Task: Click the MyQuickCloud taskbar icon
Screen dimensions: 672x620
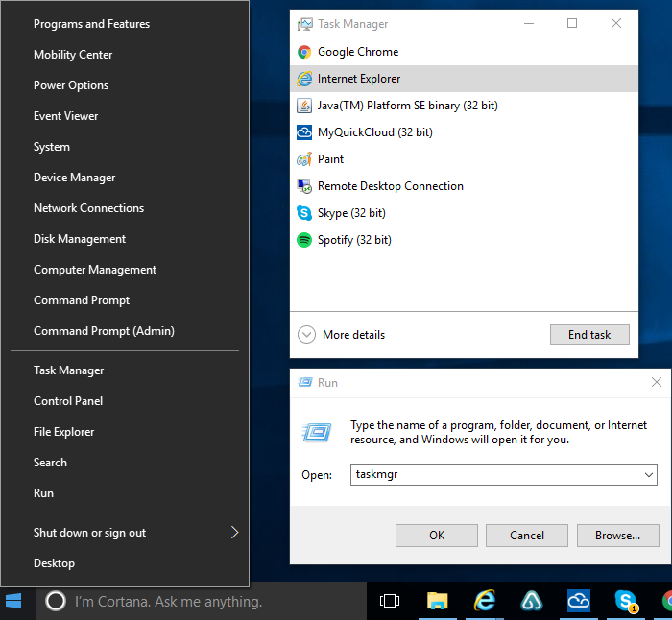Action: tap(579, 601)
